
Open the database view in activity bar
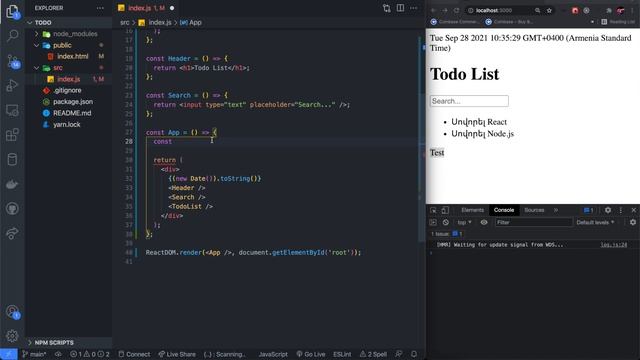tap(12, 159)
